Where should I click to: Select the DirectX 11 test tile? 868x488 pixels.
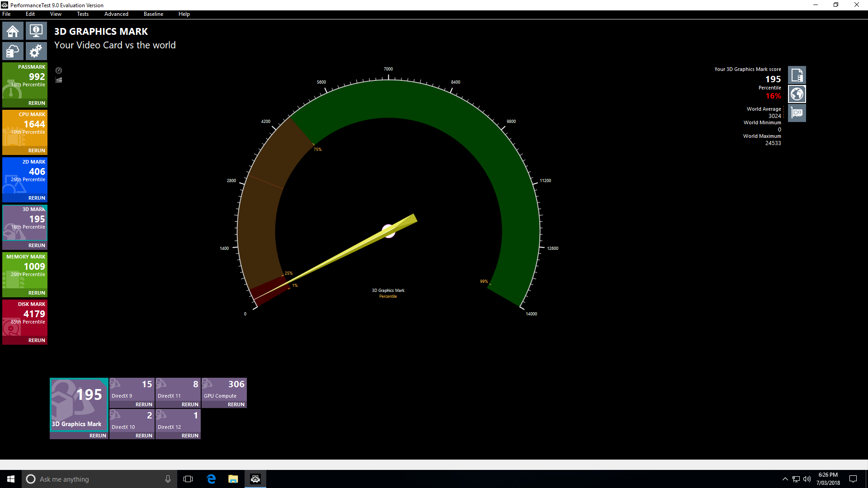click(178, 389)
